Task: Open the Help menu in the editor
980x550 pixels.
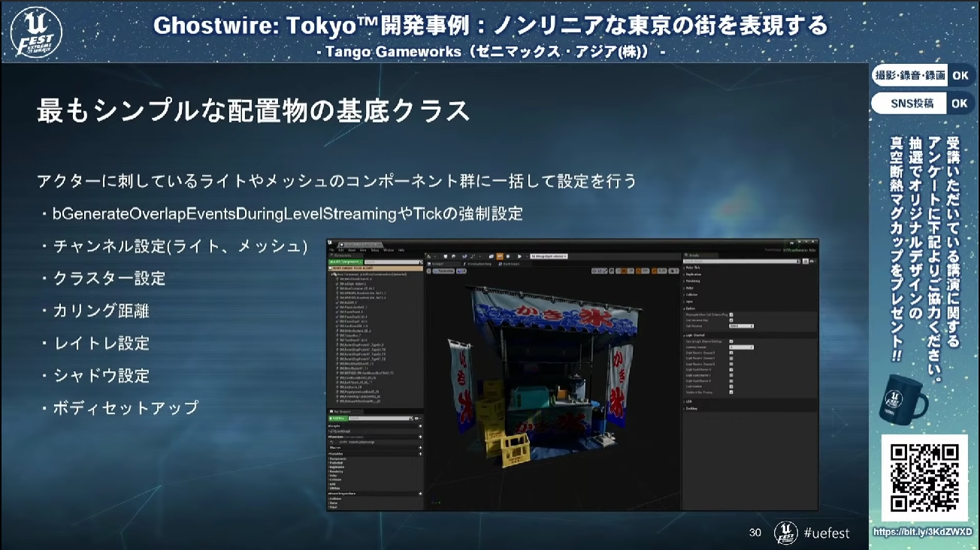Action: point(401,250)
